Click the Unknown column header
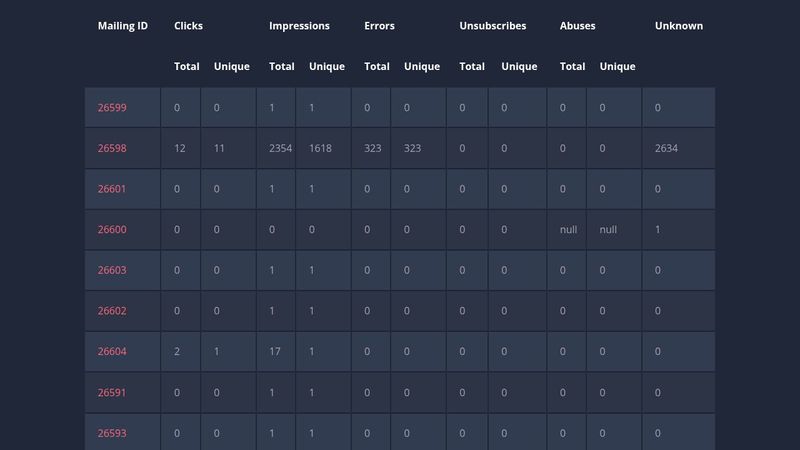 pos(678,26)
